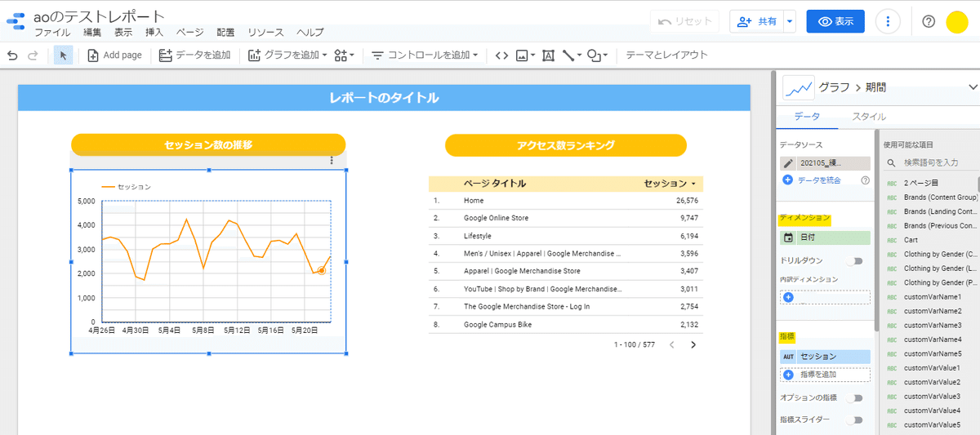Collapse the chart type chevron
The image size is (980, 435).
(x=973, y=87)
